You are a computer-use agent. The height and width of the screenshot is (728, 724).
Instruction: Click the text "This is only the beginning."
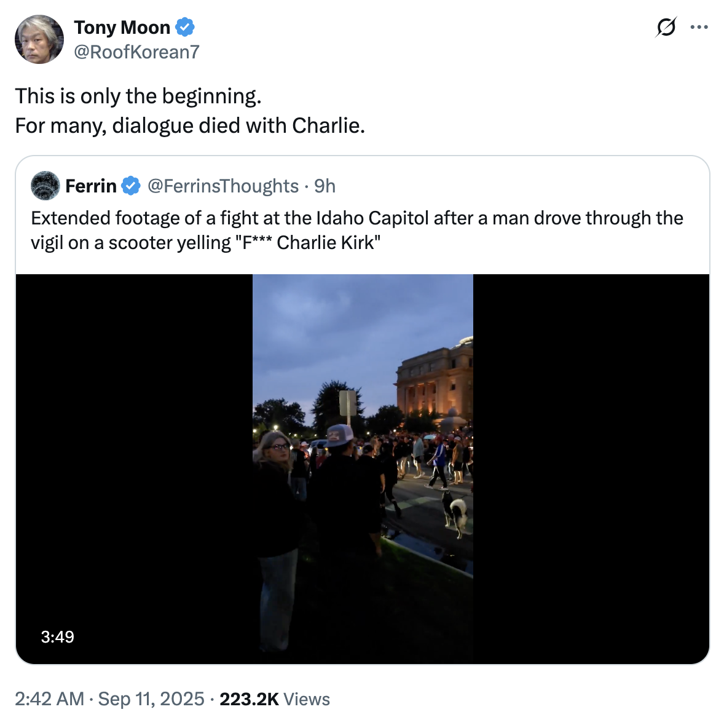click(138, 97)
